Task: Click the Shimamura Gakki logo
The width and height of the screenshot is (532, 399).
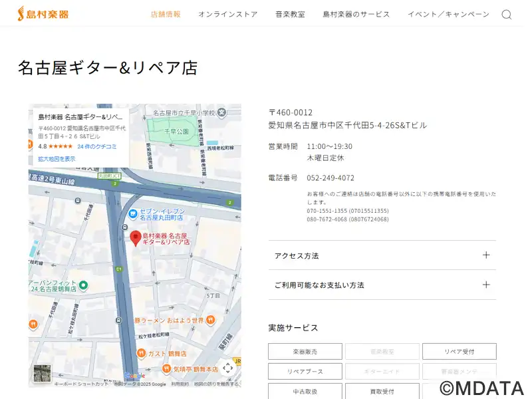Action: [x=43, y=13]
